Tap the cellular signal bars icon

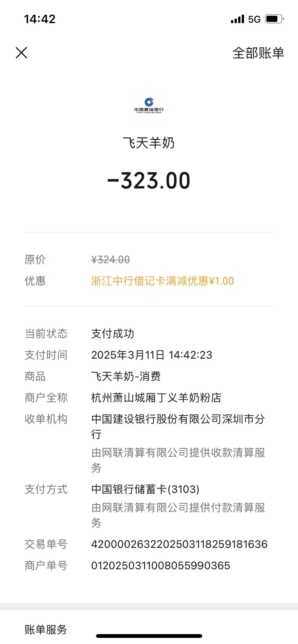237,19
